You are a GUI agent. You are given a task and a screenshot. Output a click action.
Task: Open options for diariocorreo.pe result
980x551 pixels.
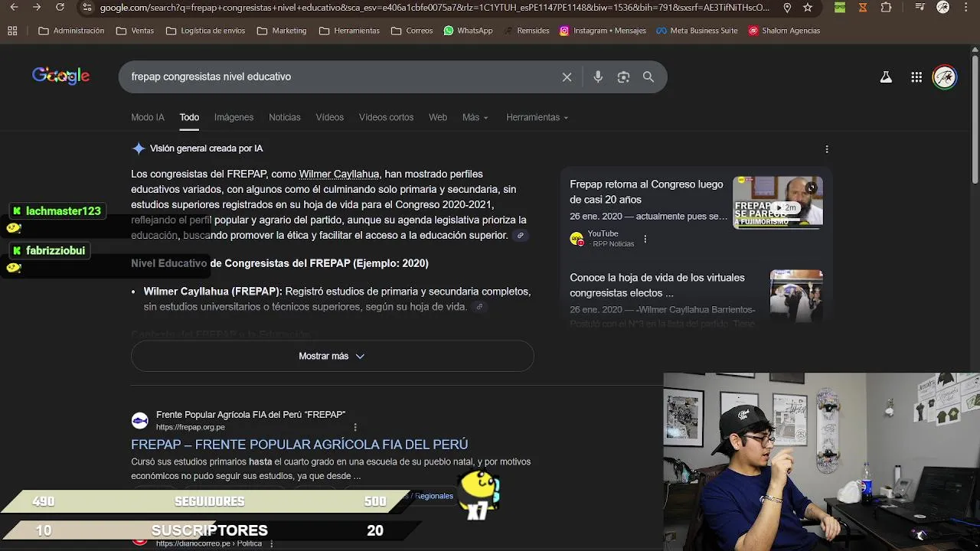(x=270, y=543)
